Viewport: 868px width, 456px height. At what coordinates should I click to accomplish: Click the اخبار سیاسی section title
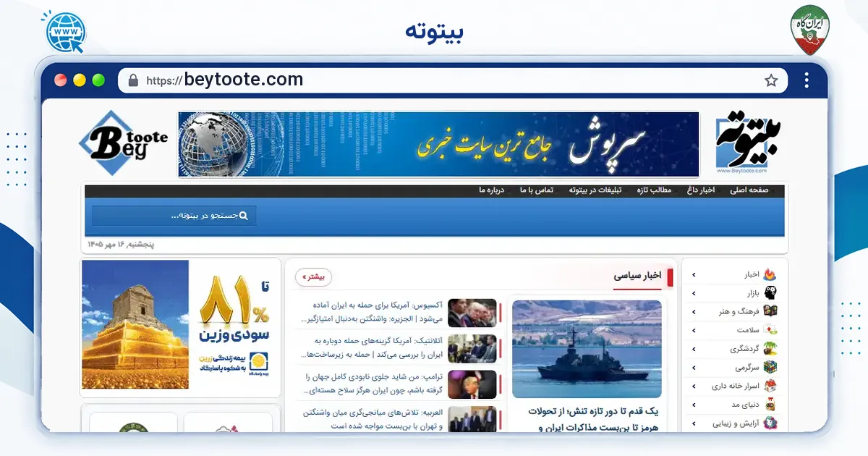638,276
